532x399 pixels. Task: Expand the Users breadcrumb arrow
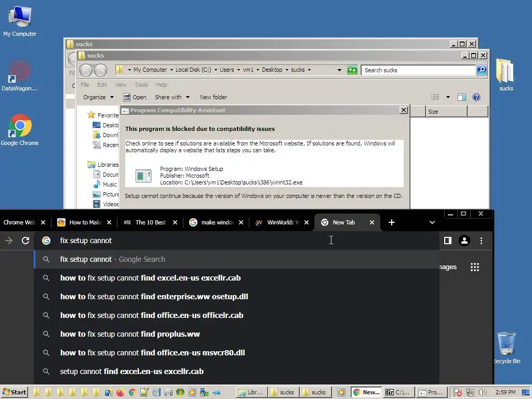point(238,70)
